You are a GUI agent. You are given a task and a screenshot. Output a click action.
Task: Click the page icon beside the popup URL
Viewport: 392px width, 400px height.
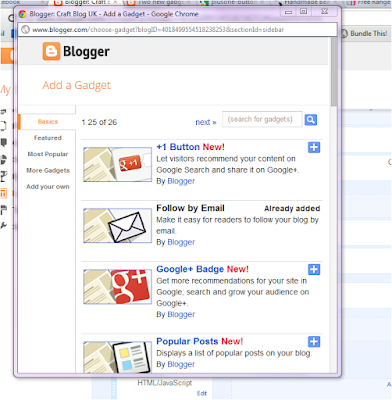point(25,30)
